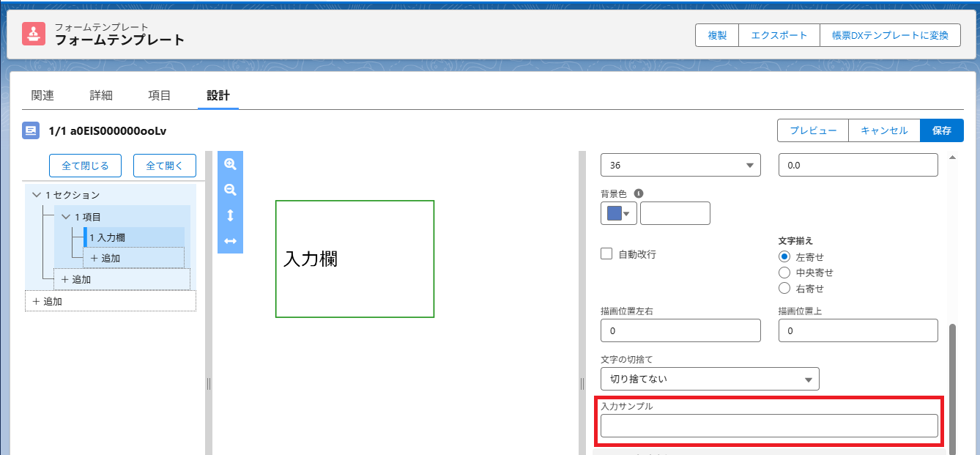Click the fit-width horizontal arrow icon
Viewport: 980px width, 455px height.
coord(230,241)
